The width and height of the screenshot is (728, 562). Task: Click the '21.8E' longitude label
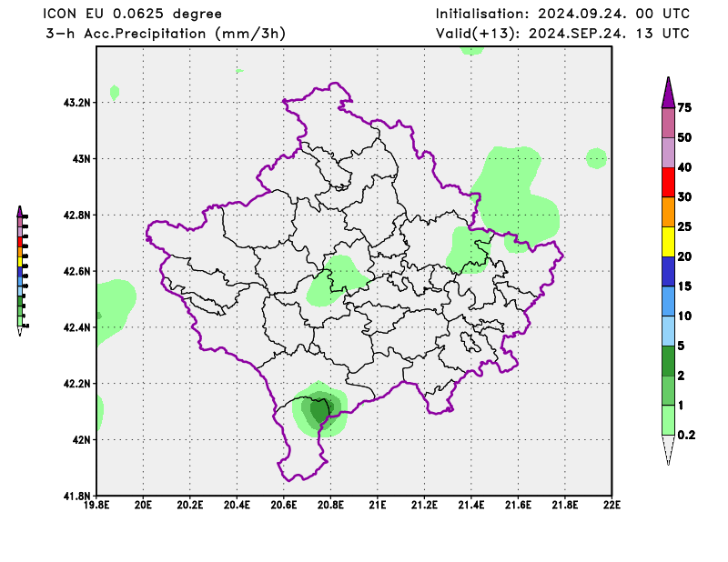(565, 505)
